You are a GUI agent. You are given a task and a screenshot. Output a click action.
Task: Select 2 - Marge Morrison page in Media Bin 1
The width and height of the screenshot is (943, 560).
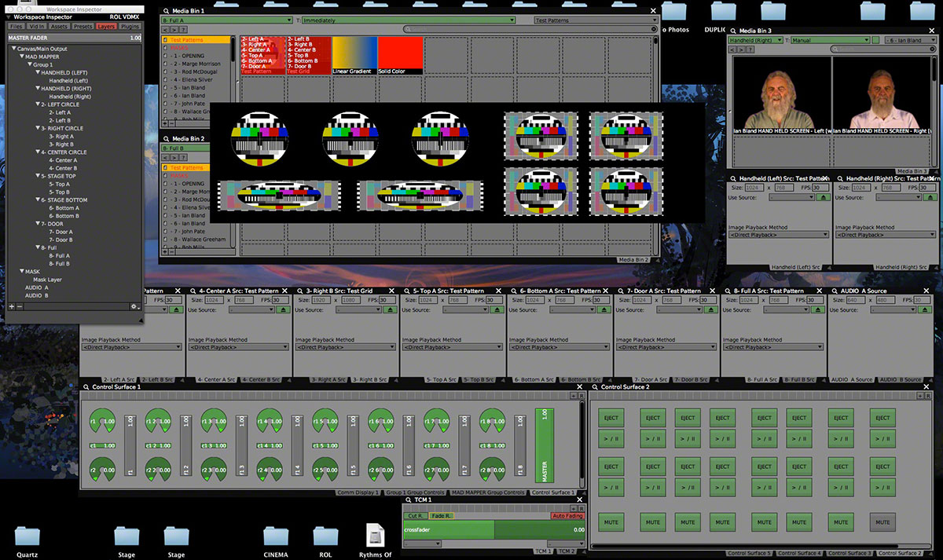pos(195,64)
